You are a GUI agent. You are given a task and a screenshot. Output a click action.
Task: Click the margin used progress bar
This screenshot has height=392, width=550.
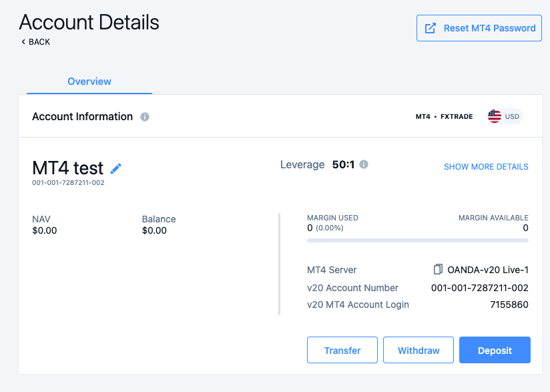click(x=417, y=240)
